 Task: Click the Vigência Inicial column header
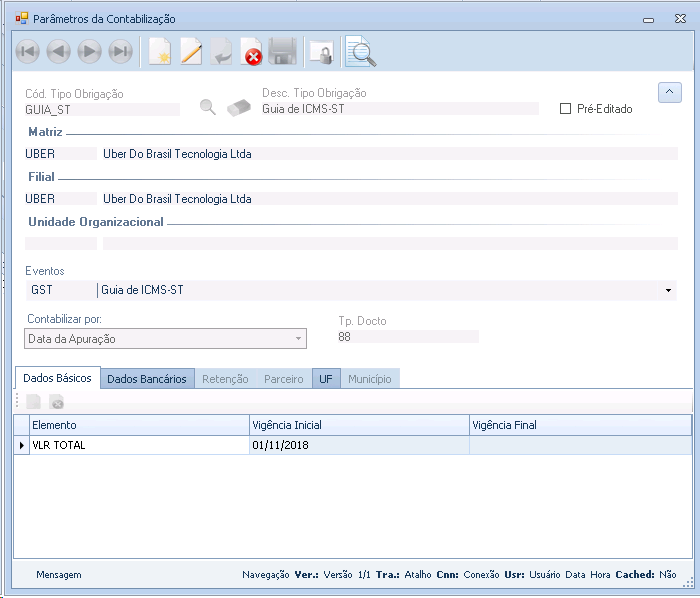pyautogui.click(x=358, y=425)
